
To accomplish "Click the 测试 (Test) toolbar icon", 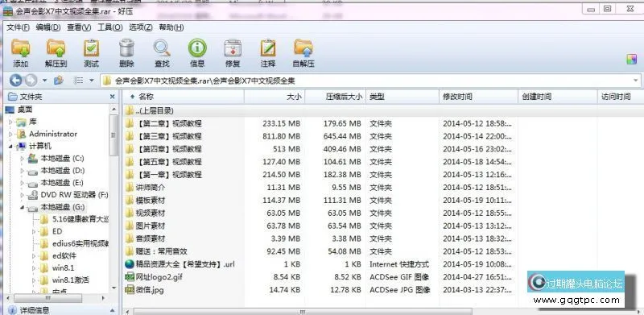I will [91, 48].
